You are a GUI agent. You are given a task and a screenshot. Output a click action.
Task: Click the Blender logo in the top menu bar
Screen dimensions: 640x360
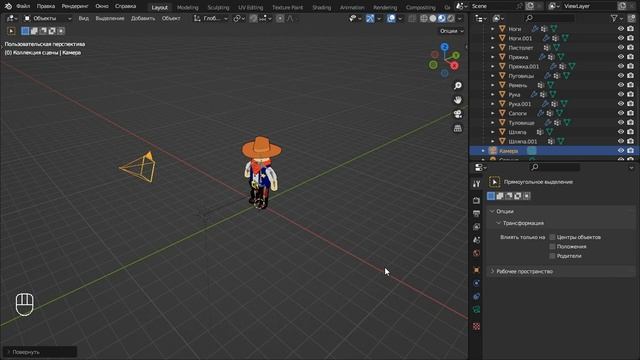point(8,6)
